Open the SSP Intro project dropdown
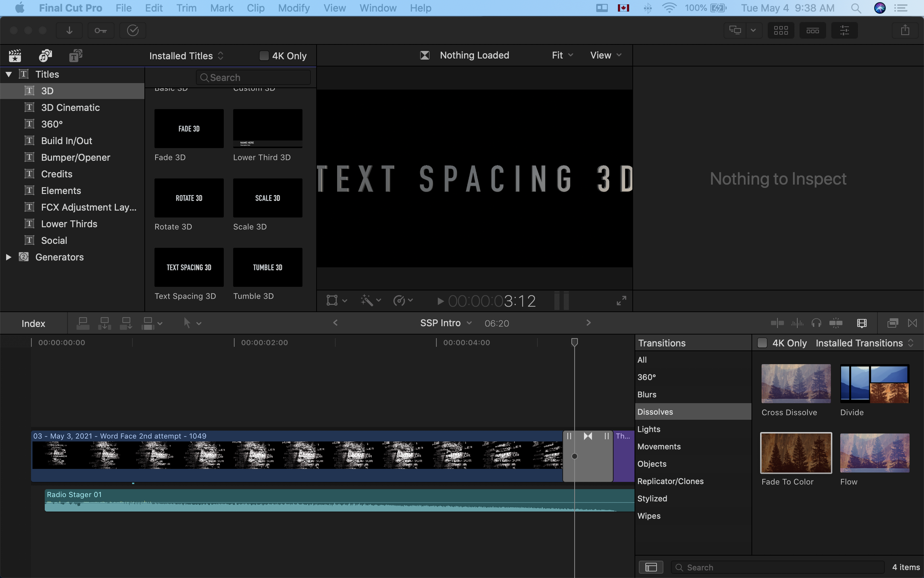 pyautogui.click(x=446, y=323)
